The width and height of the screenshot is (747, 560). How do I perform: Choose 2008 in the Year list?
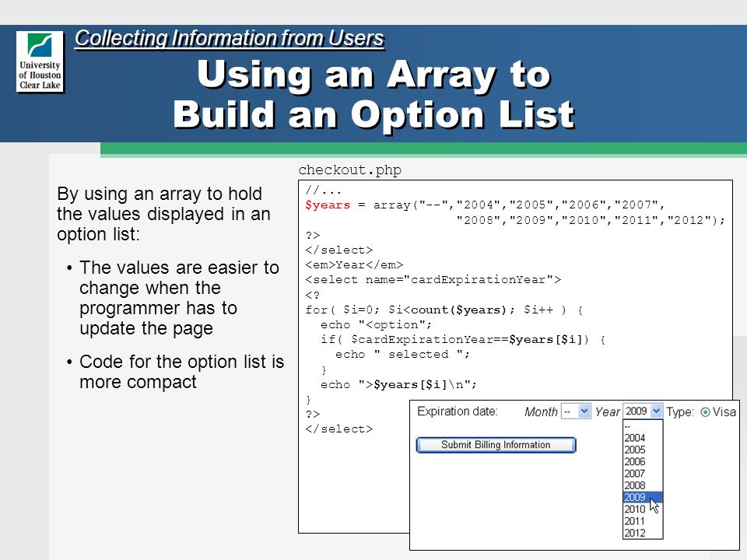[x=642, y=485]
